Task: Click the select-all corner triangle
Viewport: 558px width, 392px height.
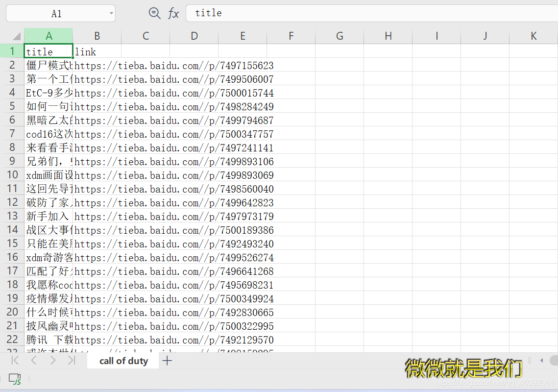Action: (17, 36)
